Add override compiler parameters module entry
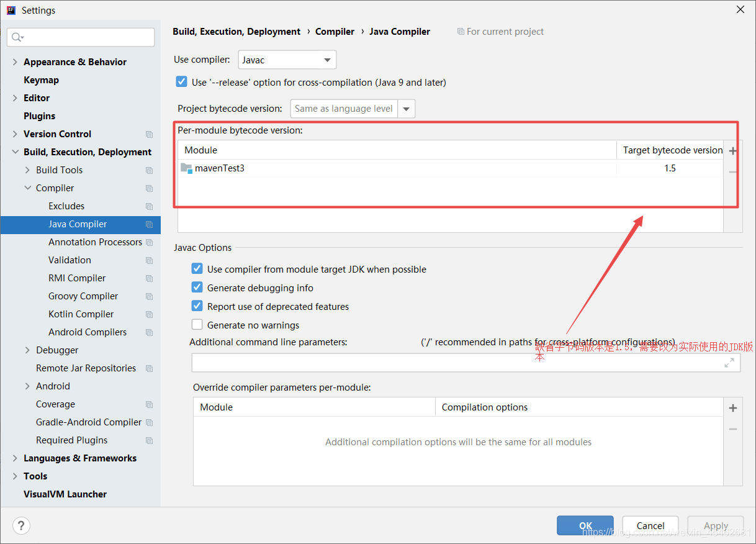Viewport: 756px width, 544px height. [733, 408]
